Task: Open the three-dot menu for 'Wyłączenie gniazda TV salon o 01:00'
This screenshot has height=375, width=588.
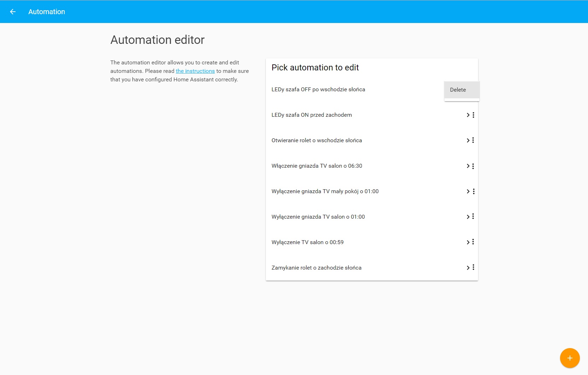Action: pos(473,217)
